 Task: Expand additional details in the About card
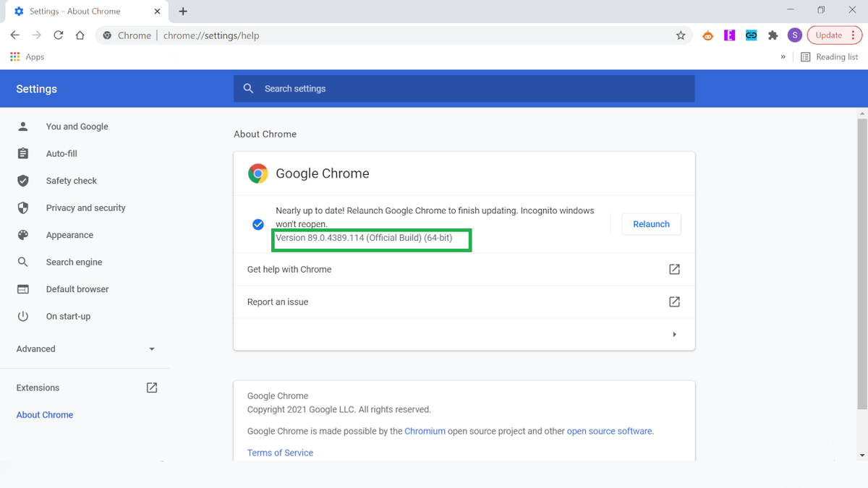(674, 334)
